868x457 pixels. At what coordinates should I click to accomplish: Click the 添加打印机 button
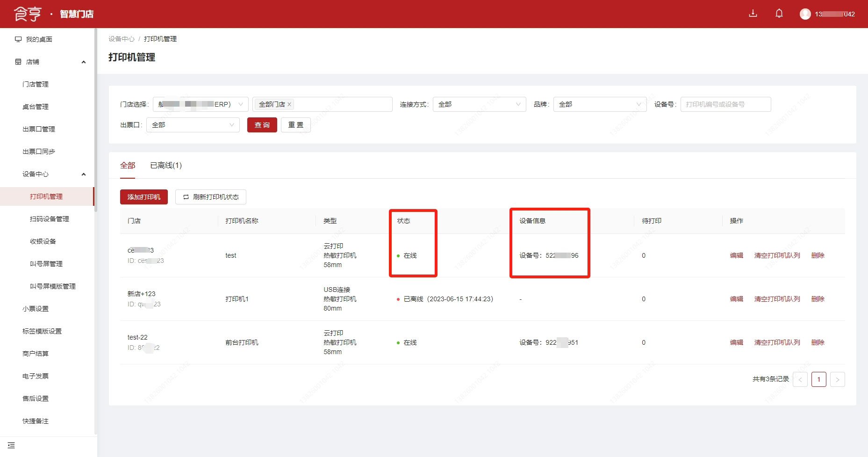pyautogui.click(x=143, y=197)
